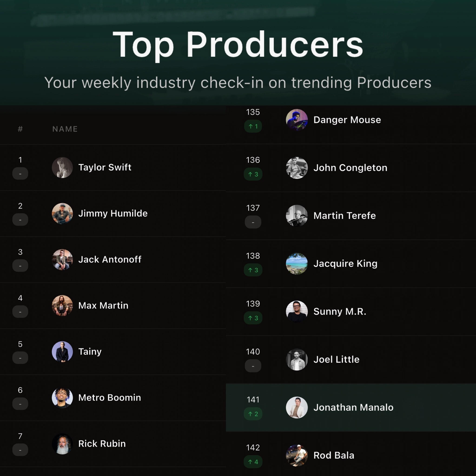Click Jimmy Humilde's avatar thumbnail

tap(62, 214)
